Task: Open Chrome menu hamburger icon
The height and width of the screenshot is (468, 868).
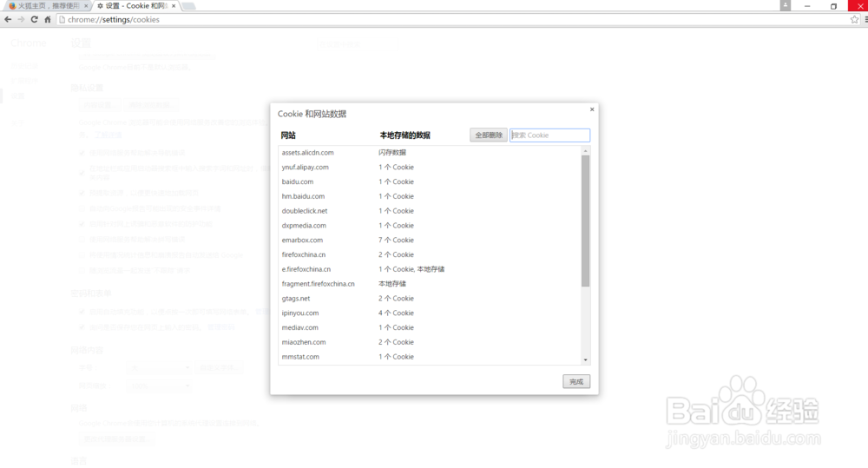Action: (x=865, y=19)
